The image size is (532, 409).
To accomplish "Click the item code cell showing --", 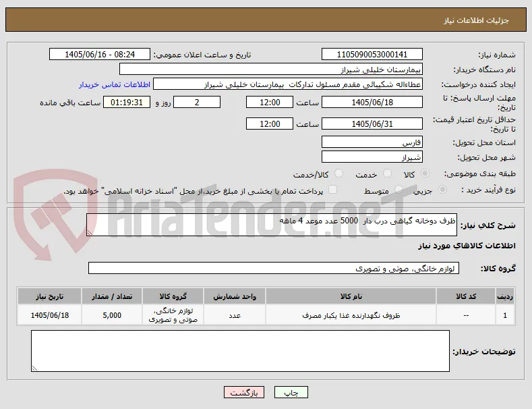I will (x=466, y=315).
